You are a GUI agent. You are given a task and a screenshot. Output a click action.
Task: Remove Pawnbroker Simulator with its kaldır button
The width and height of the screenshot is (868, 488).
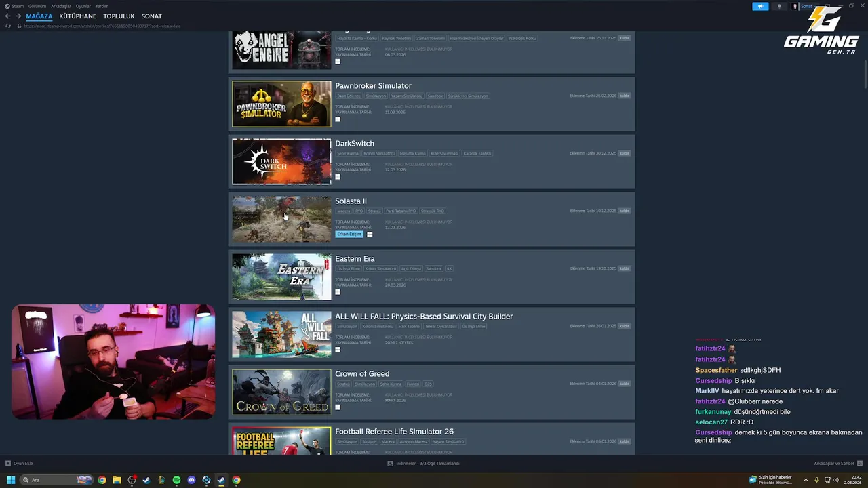point(624,96)
